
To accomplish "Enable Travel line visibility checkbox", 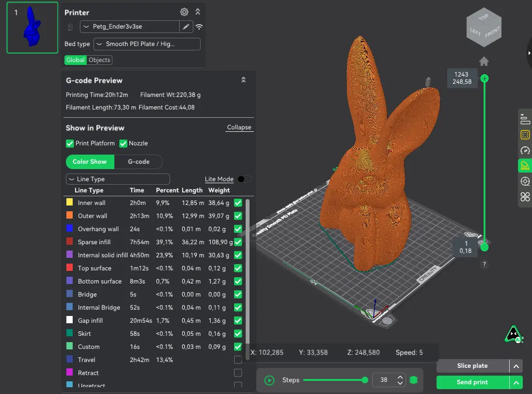I will point(238,360).
